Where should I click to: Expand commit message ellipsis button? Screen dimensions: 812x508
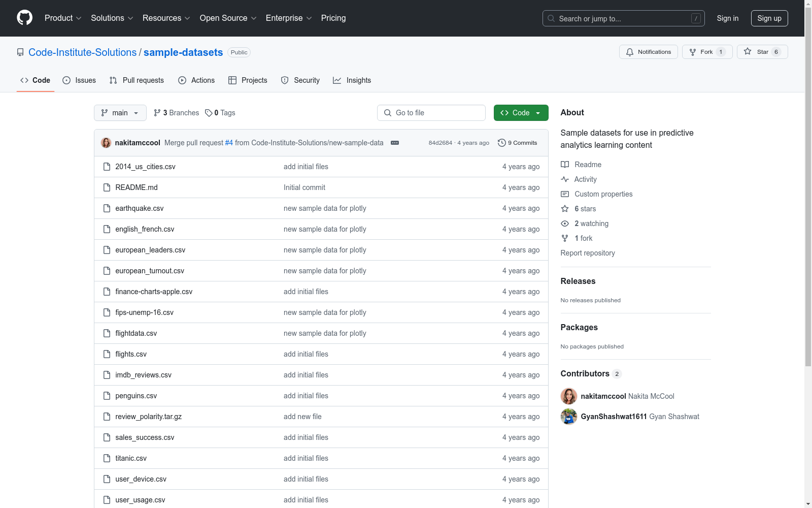coord(395,143)
